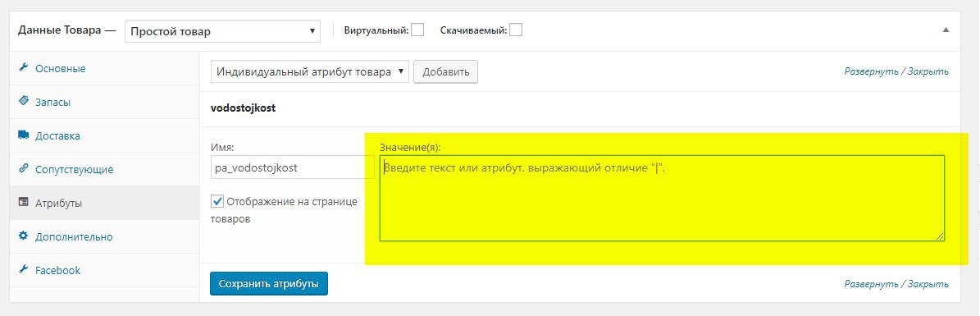The height and width of the screenshot is (316, 980).
Task: Click the Атрибуты list icon
Action: coord(24,203)
